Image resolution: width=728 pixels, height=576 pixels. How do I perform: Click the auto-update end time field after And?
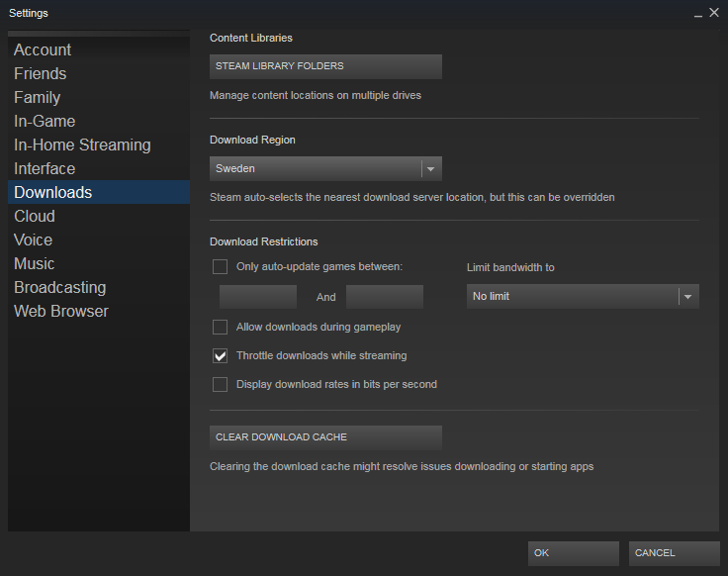[x=385, y=297]
